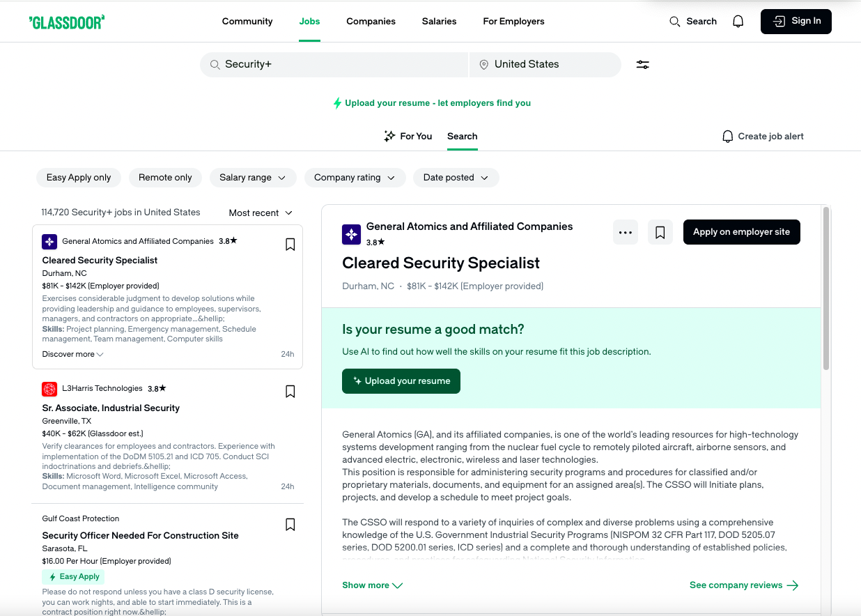Image resolution: width=861 pixels, height=616 pixels.
Task: Enable the Remote only filter
Action: point(165,177)
